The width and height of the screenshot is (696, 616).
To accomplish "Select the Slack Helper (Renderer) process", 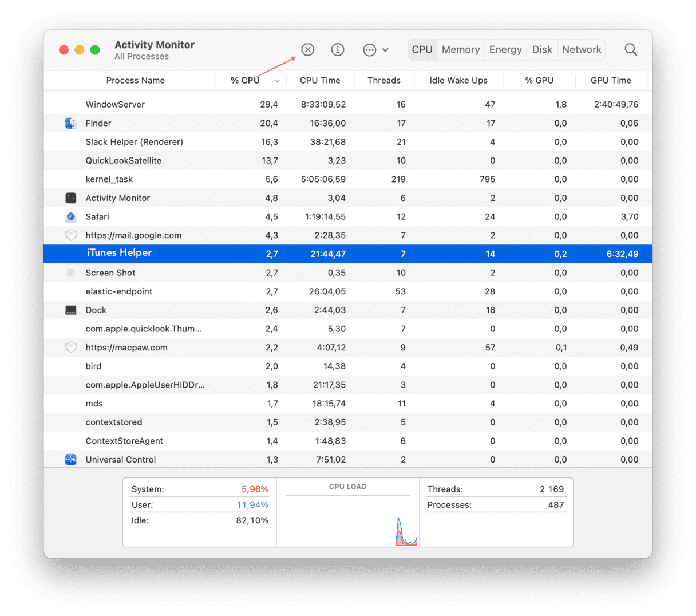I will 348,142.
